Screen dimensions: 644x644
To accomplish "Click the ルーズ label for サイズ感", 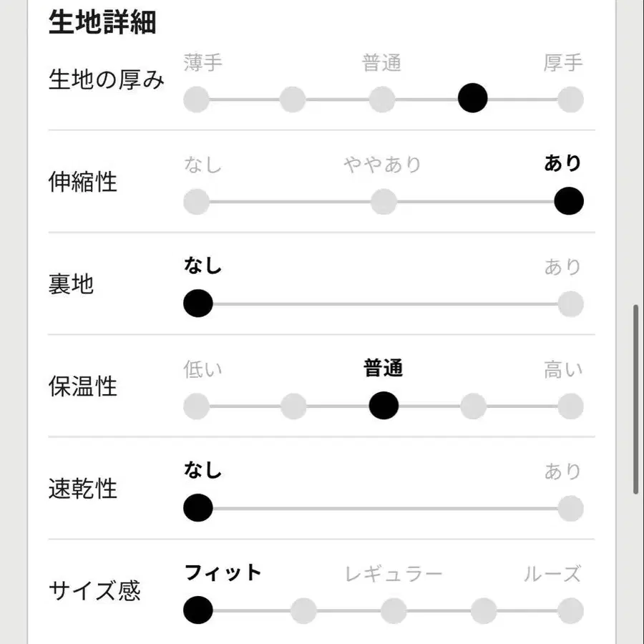I will coord(552,574).
